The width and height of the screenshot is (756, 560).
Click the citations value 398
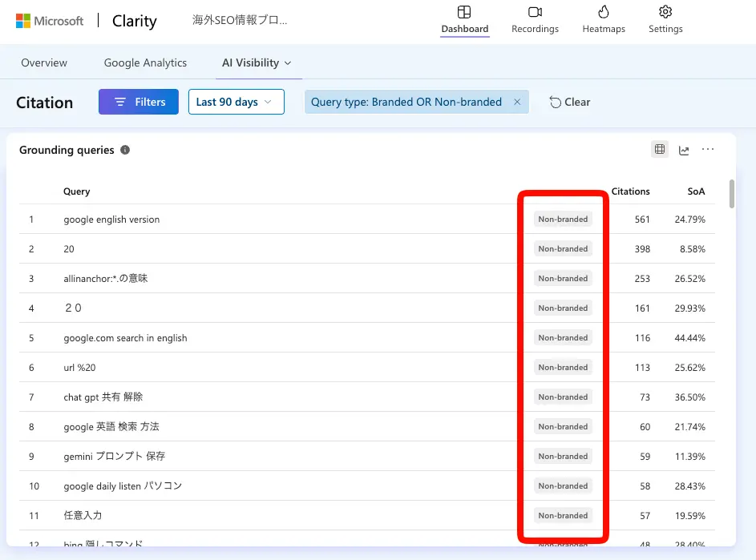(642, 249)
